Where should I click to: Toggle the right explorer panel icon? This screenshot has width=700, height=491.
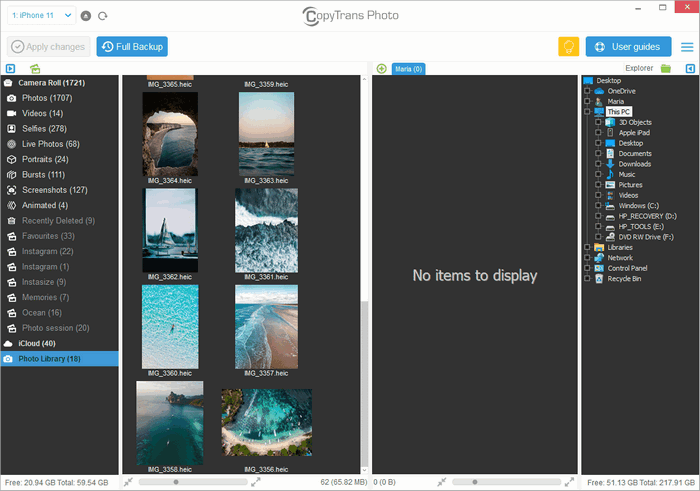[690, 68]
